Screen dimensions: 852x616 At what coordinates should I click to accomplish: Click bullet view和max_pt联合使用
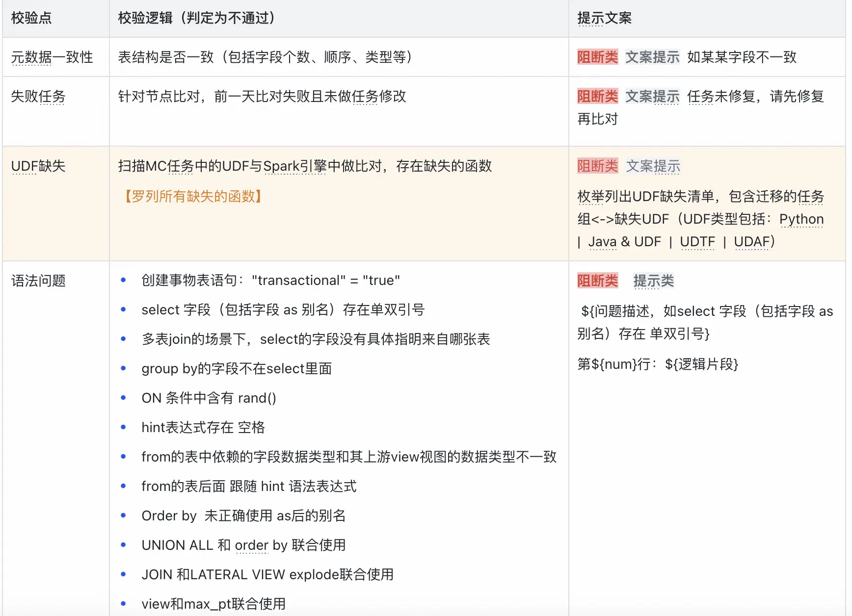(213, 604)
